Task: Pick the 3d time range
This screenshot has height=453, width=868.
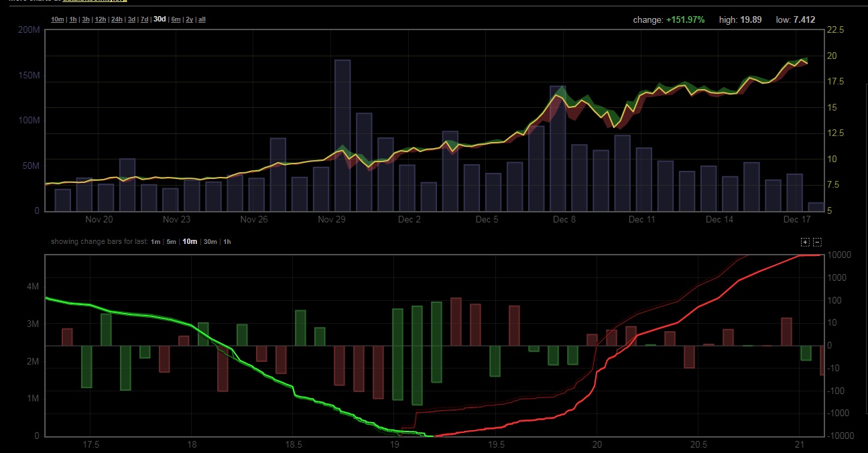Action: (x=131, y=19)
